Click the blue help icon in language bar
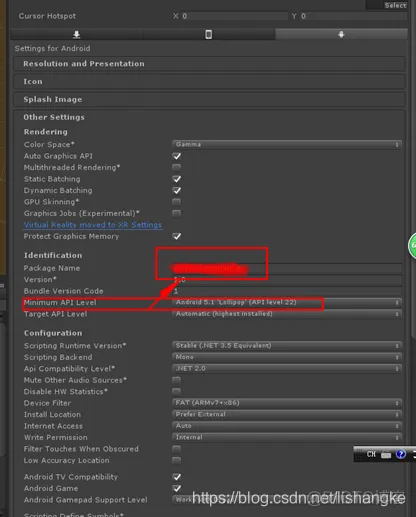 click(x=401, y=454)
